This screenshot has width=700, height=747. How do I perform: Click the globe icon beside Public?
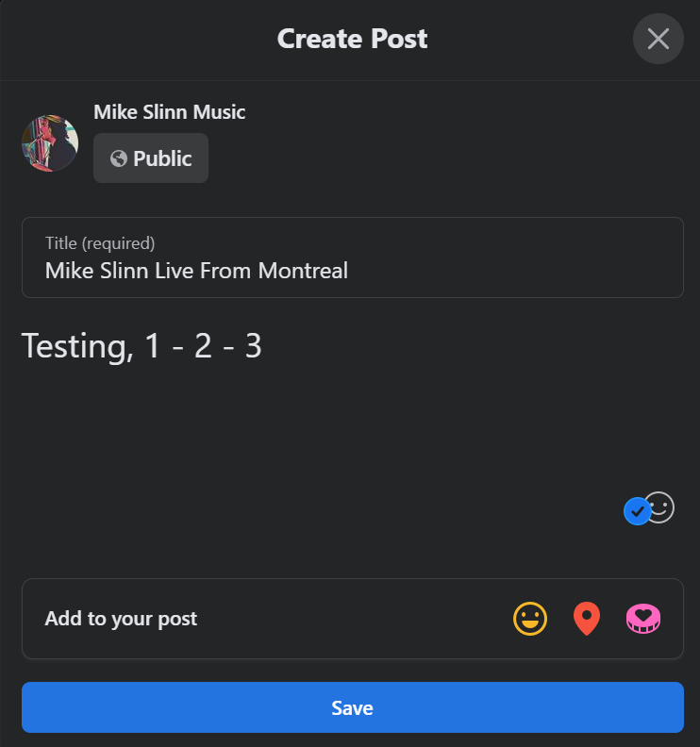point(119,158)
